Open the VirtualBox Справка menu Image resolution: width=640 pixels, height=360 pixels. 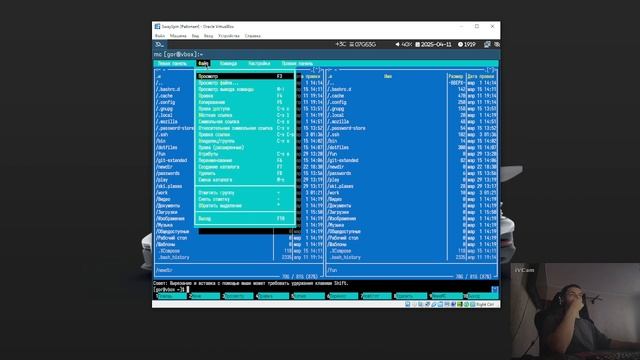pos(253,36)
